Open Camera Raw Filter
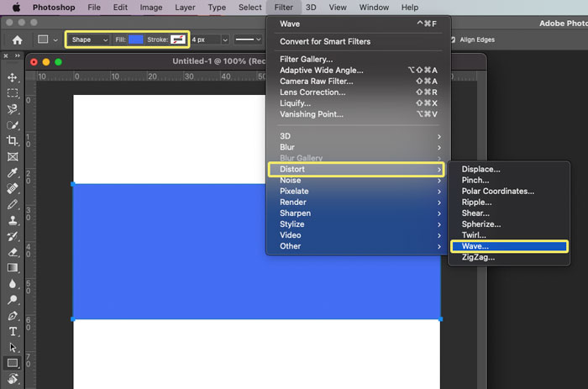Viewport: 588px width, 389px height. coord(358,81)
